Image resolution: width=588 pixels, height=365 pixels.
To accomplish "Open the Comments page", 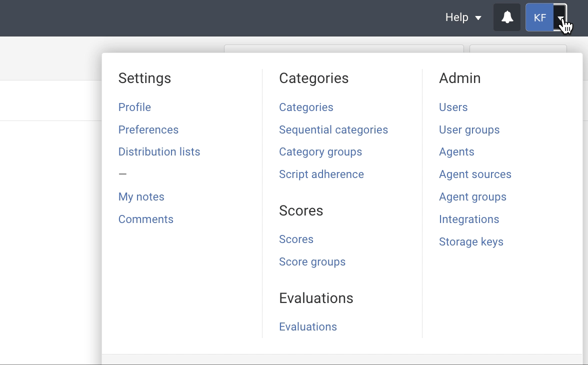I will click(145, 219).
